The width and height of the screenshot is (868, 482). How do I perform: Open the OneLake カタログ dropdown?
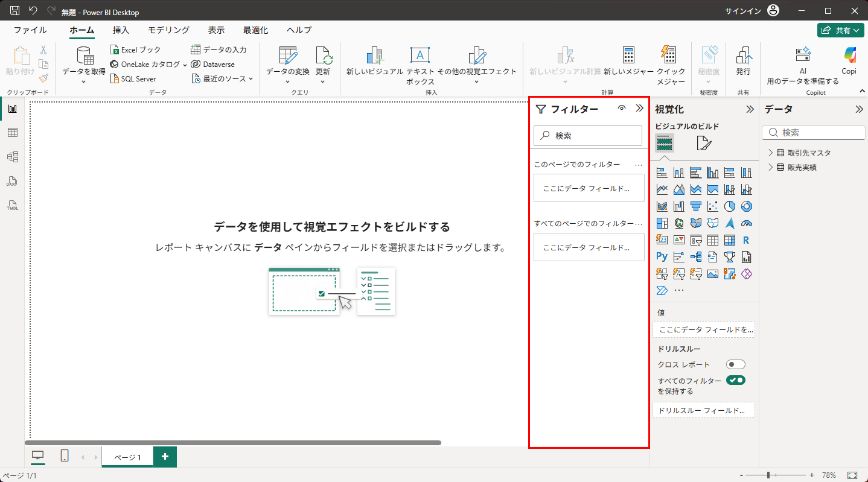[x=185, y=65]
